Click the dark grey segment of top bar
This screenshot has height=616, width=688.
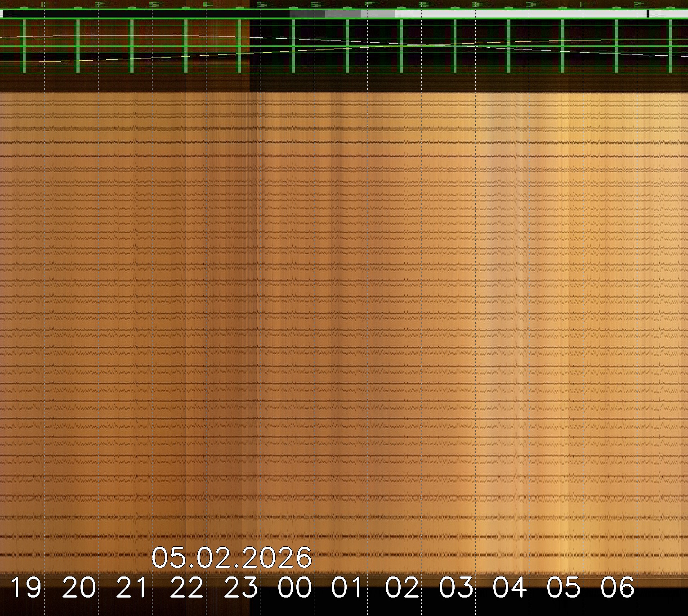[307, 14]
